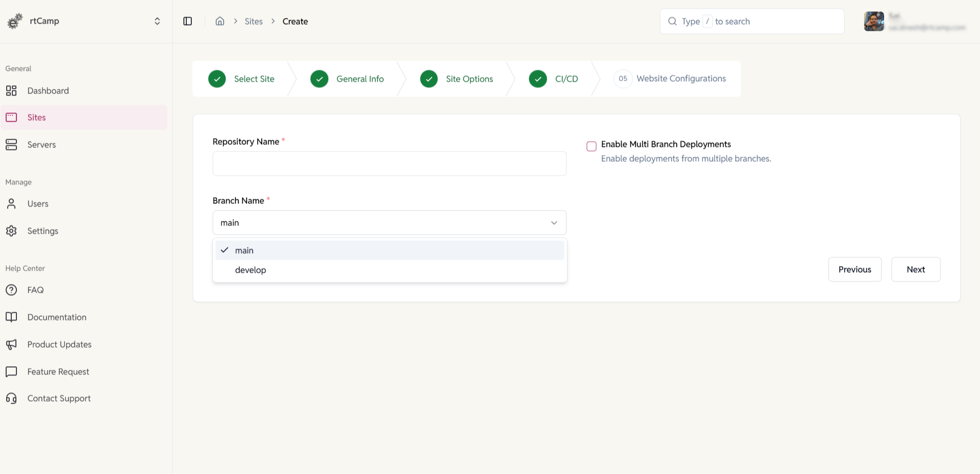This screenshot has height=474, width=980.
Task: Open Dashboard from the sidebar
Action: coord(48,91)
